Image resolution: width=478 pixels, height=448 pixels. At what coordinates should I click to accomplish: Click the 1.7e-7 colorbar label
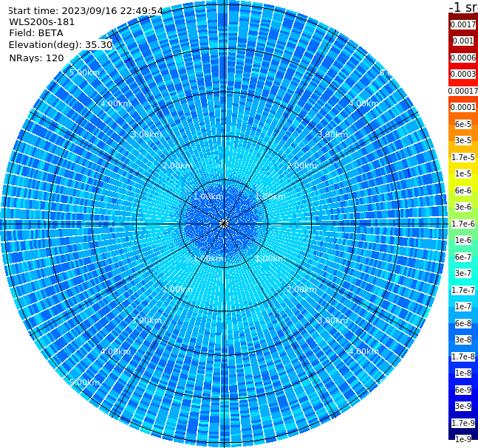coord(463,290)
